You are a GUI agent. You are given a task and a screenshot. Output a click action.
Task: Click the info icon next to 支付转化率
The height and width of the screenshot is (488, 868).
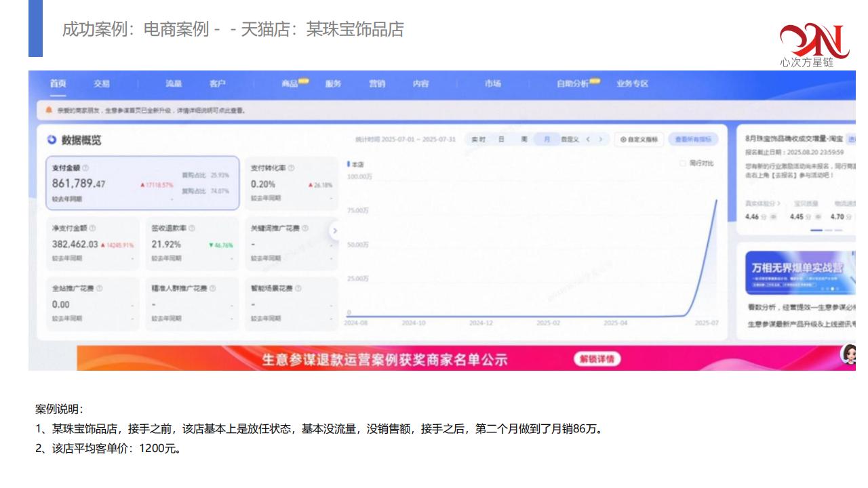[291, 168]
